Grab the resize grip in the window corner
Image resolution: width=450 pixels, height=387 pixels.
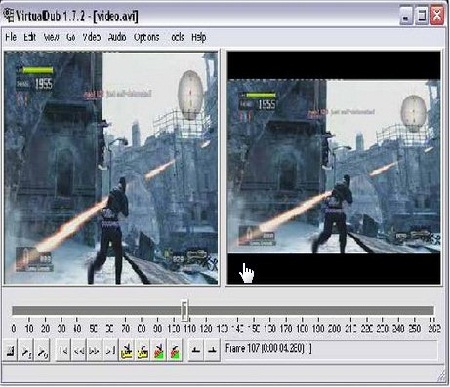(x=441, y=375)
